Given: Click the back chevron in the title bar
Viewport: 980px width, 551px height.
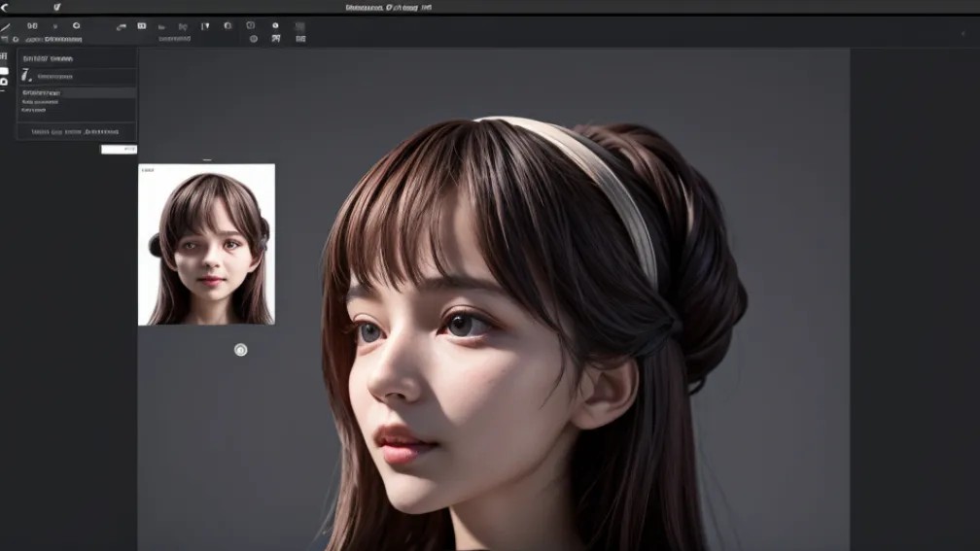Looking at the screenshot, I should pos(4,8).
